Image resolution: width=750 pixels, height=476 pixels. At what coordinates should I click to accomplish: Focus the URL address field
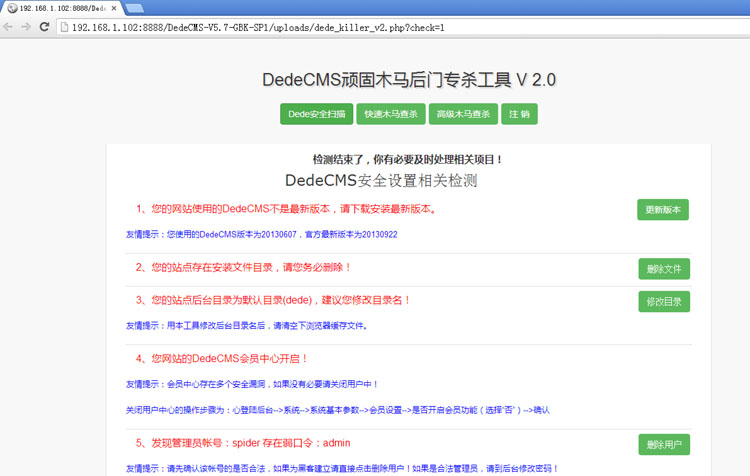(402, 27)
